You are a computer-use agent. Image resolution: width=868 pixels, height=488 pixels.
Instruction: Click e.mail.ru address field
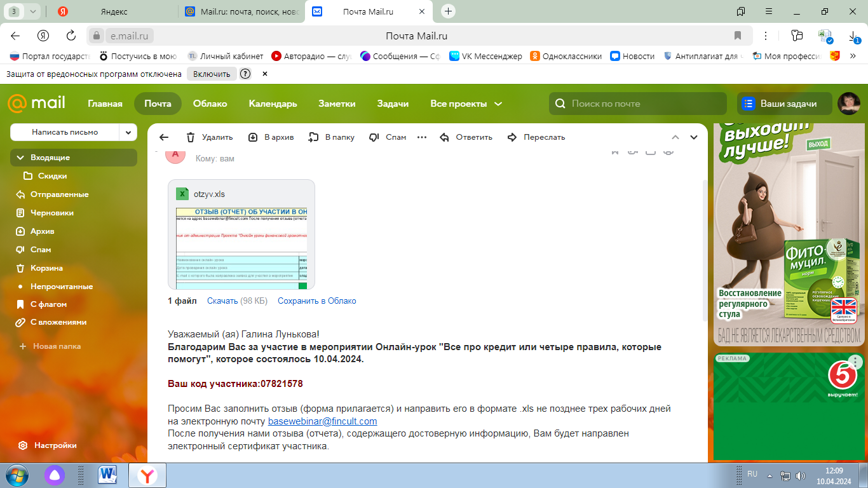(x=130, y=36)
